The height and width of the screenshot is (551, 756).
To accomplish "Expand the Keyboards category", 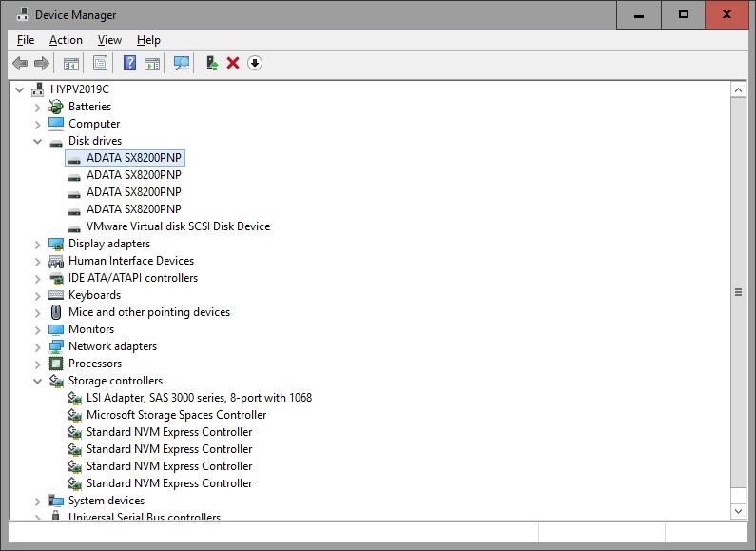I will (38, 296).
